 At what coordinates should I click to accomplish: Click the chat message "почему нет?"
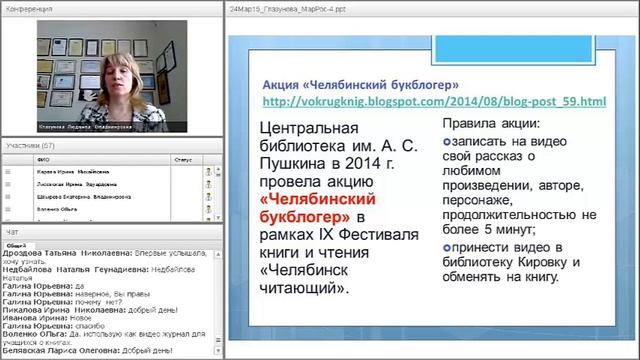click(62, 302)
